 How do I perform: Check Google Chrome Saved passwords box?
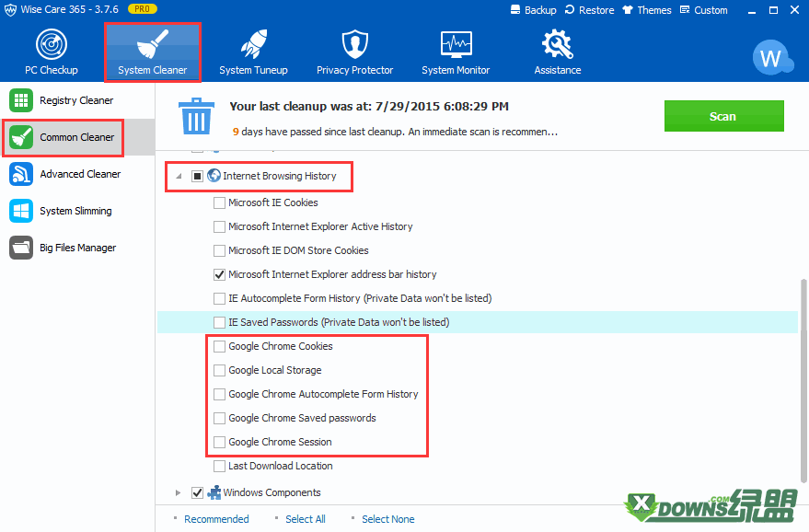click(219, 418)
